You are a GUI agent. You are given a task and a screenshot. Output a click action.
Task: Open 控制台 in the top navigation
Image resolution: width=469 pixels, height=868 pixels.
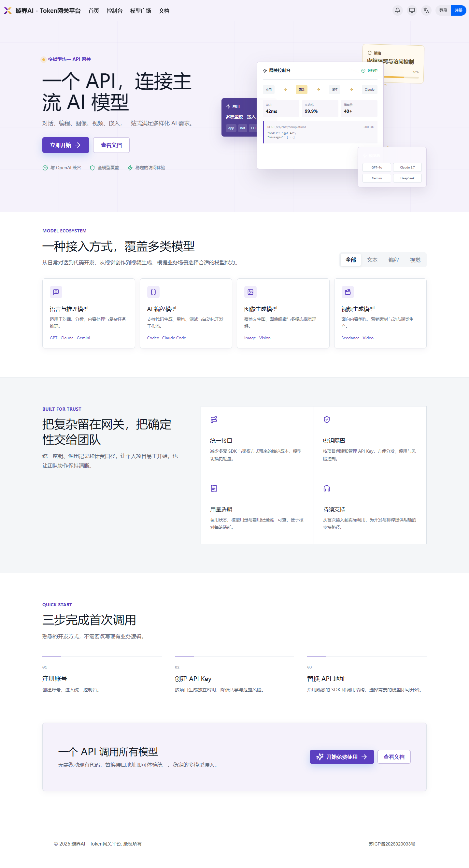pos(114,11)
